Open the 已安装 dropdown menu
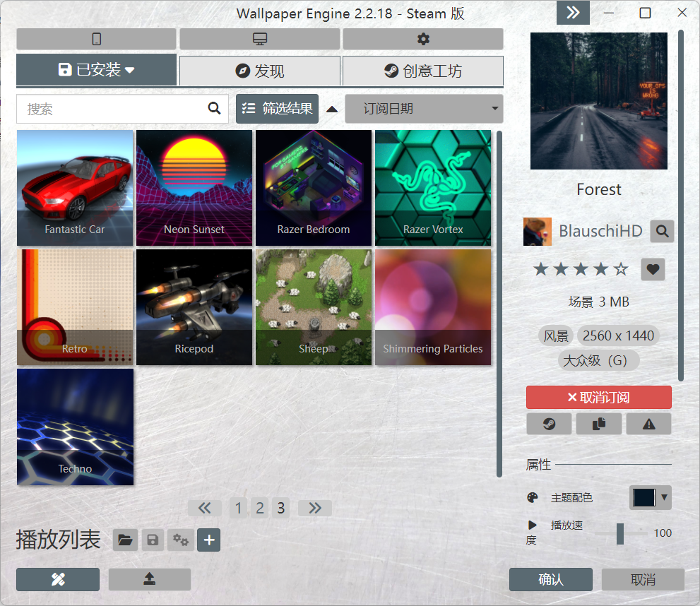 (x=96, y=70)
